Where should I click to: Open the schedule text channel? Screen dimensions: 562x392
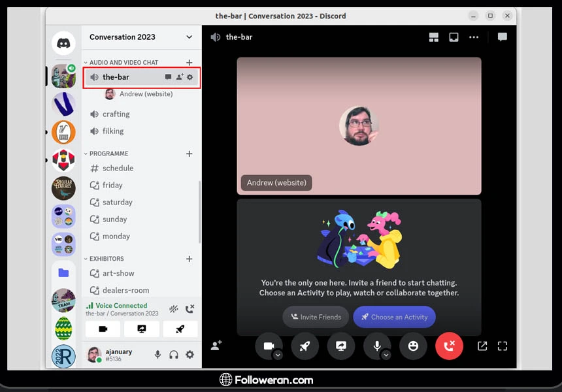point(118,168)
